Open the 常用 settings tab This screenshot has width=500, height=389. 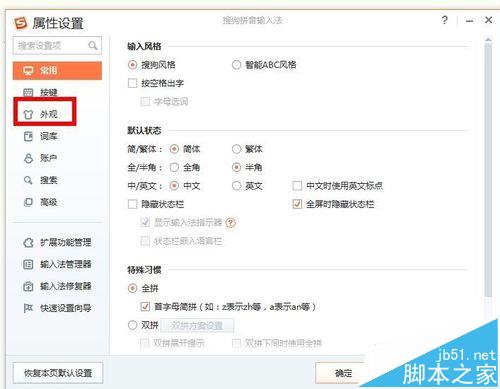[57, 70]
